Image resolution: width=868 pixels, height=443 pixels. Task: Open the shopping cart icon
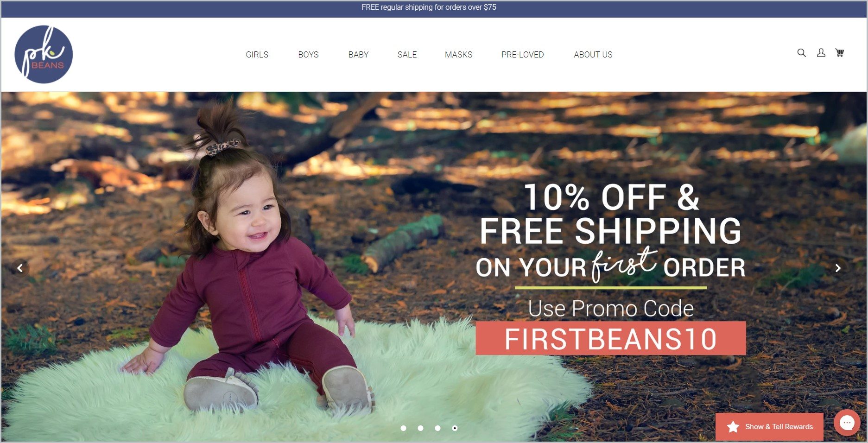point(839,53)
